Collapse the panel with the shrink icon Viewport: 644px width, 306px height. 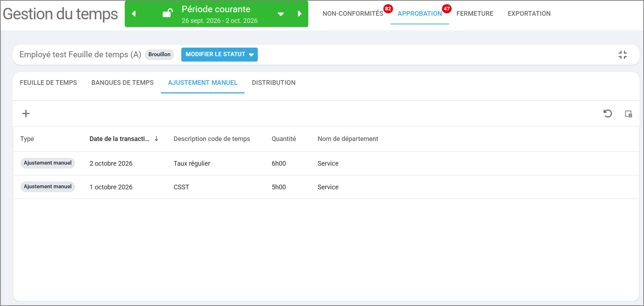pyautogui.click(x=623, y=55)
